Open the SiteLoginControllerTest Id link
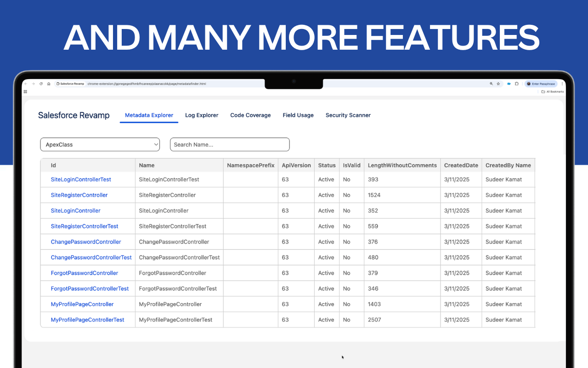Viewport: 588px width, 368px height. (x=81, y=179)
